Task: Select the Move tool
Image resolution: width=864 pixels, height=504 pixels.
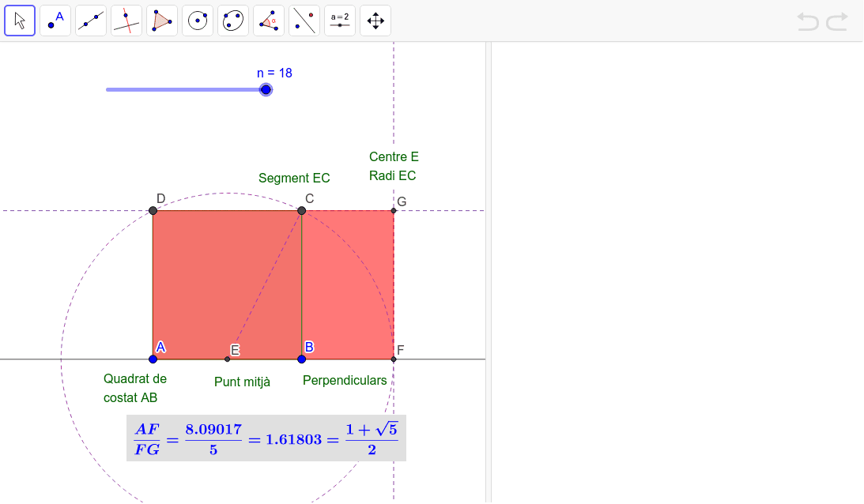Action: point(20,21)
